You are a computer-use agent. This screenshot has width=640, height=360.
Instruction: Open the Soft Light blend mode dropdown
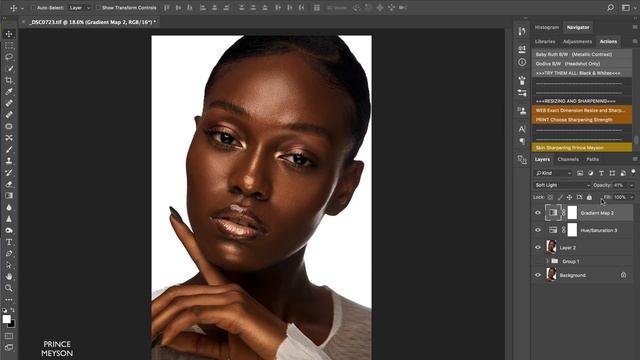coord(562,185)
